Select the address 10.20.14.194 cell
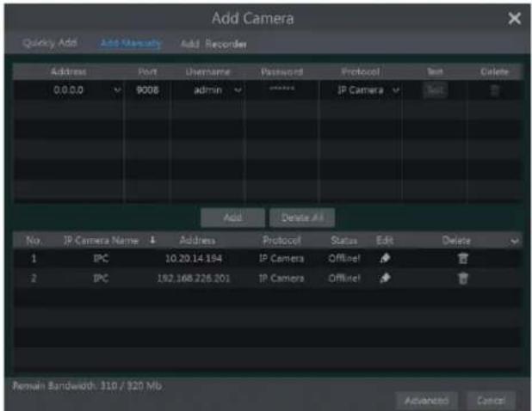This screenshot has height=411, width=532. click(194, 259)
